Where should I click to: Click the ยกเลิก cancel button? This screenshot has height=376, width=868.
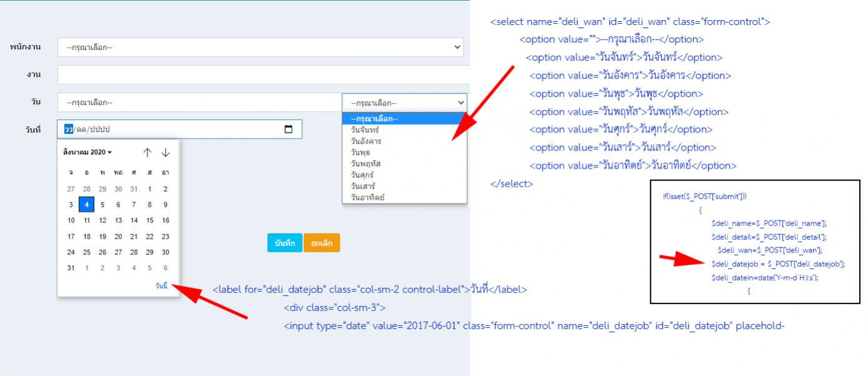coord(322,243)
